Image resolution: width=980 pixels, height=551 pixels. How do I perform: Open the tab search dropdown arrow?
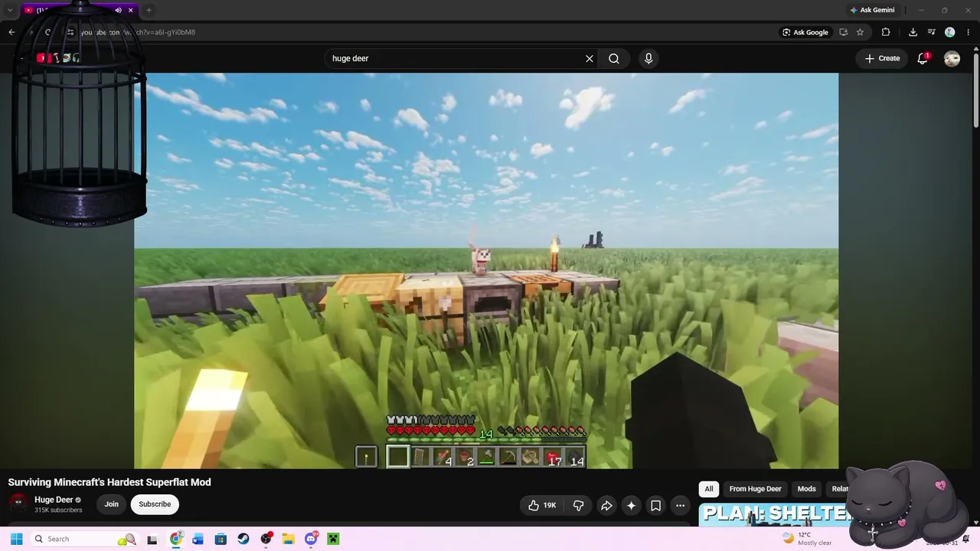pos(10,10)
